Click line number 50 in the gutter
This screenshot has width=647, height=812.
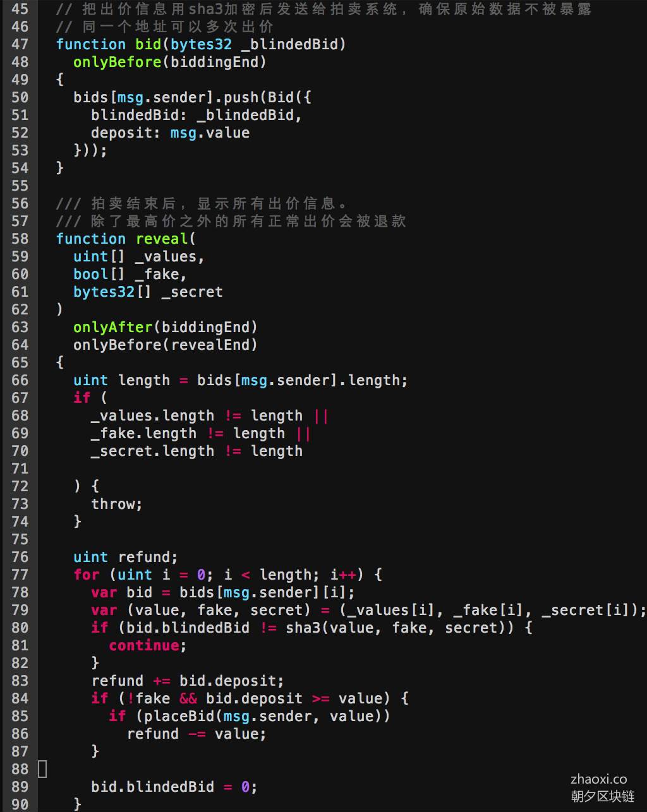point(20,97)
